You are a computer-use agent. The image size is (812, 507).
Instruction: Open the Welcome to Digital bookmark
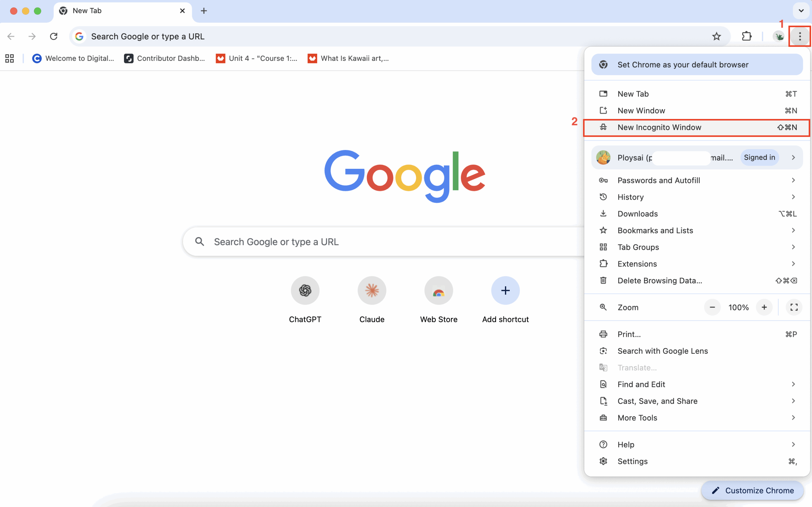click(73, 58)
